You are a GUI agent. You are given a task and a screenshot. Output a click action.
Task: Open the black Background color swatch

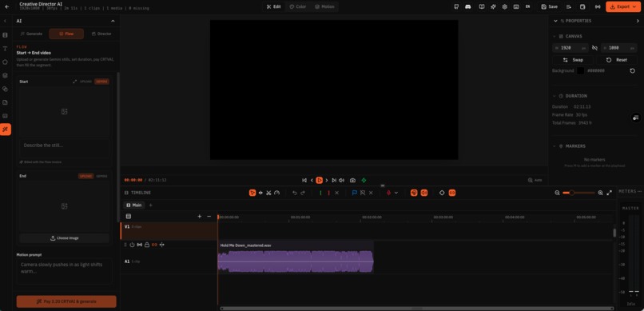pos(580,70)
